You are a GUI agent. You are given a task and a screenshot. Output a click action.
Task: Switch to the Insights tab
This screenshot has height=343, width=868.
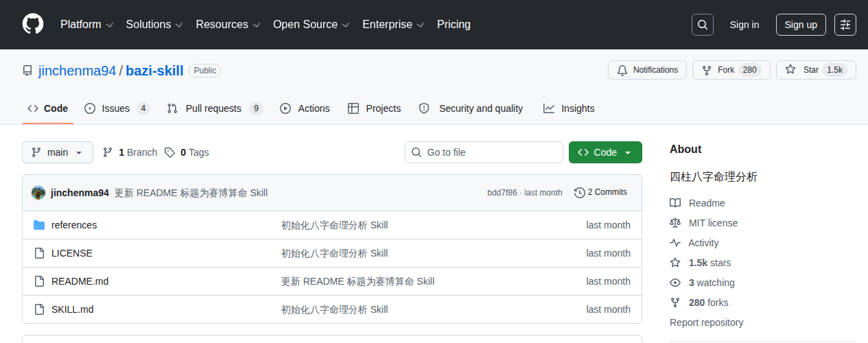tap(569, 108)
